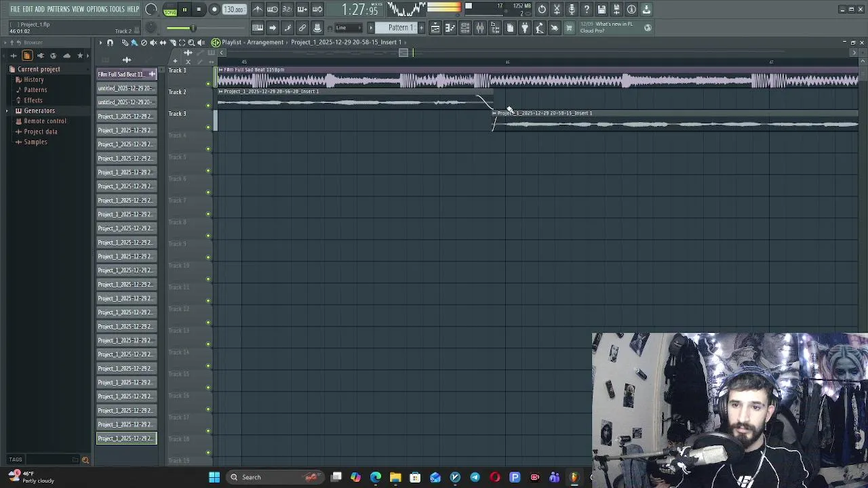Expand browser tabs with right arrow
Screen dimensions: 868x488
[87, 56]
